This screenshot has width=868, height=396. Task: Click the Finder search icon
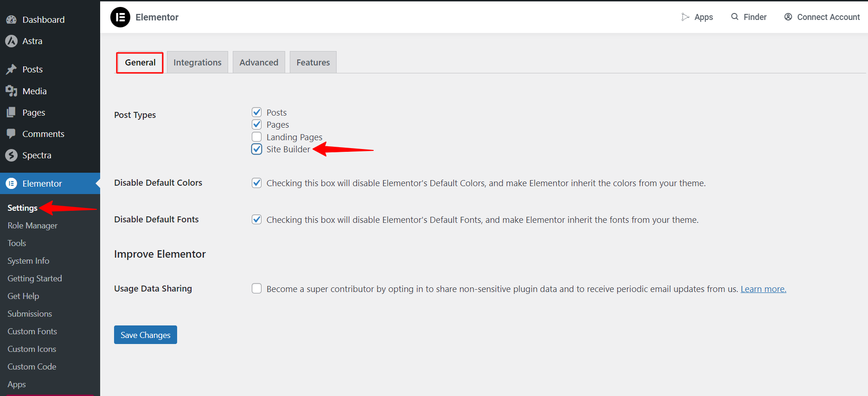pyautogui.click(x=734, y=17)
